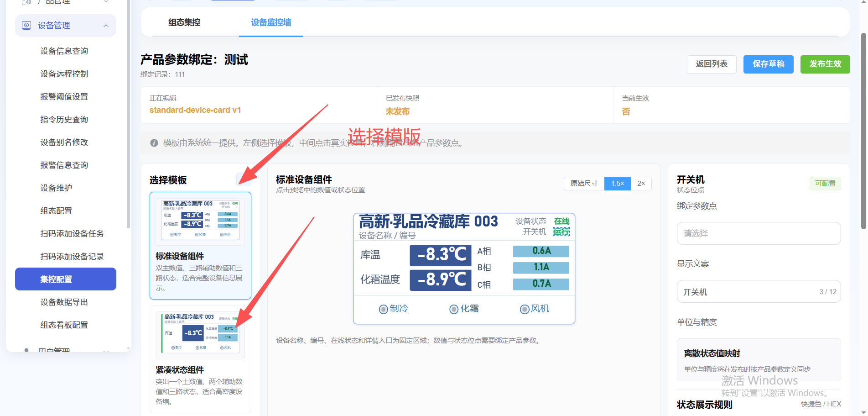
Task: Open 组态配置 in the sidebar
Action: click(x=56, y=211)
